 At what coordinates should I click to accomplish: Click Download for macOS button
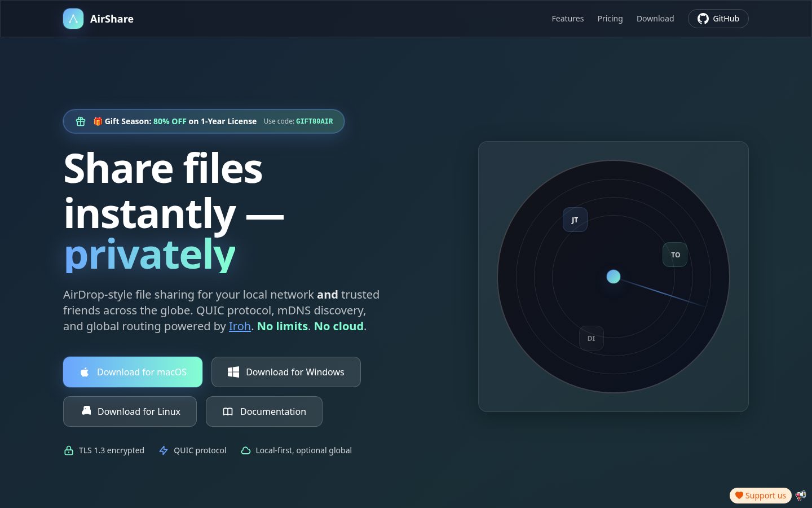click(133, 372)
